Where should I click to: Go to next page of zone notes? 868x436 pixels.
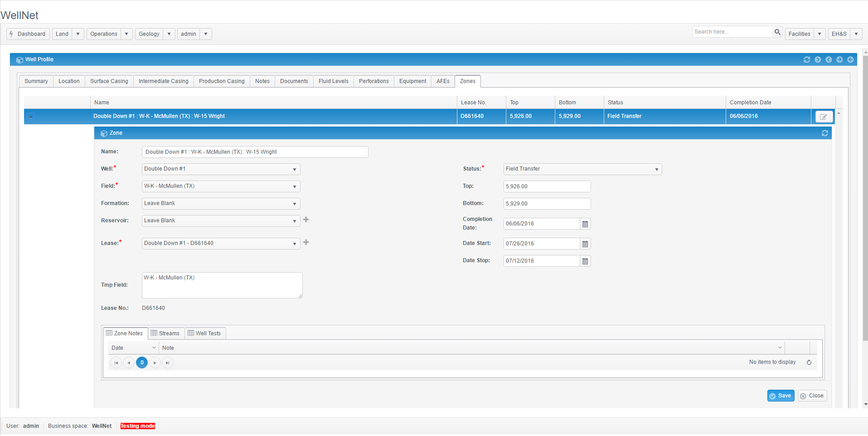[155, 363]
